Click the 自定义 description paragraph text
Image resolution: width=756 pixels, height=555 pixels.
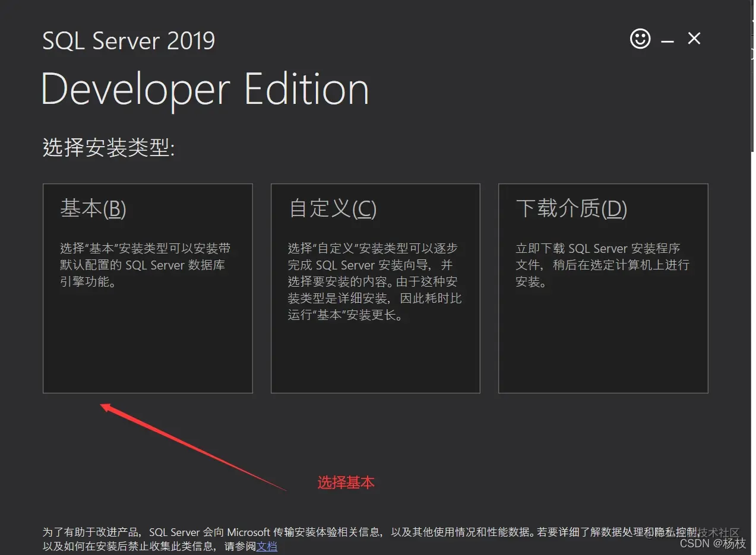pos(375,281)
